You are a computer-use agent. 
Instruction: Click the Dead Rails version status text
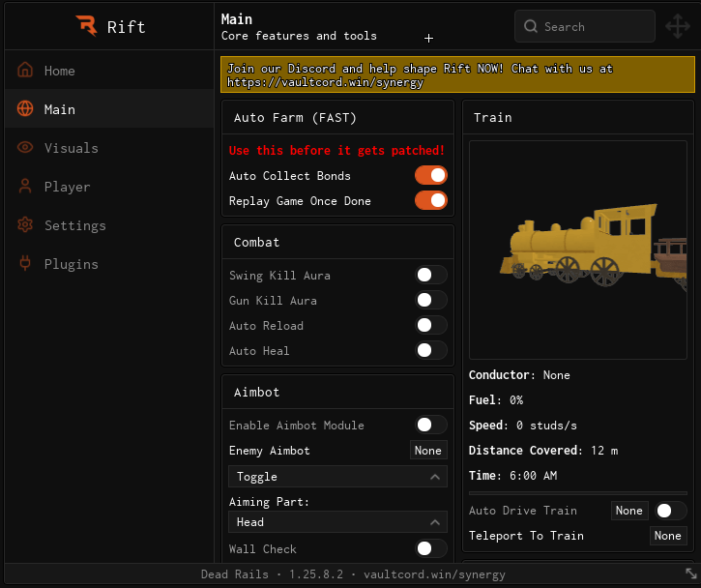pyautogui.click(x=353, y=574)
